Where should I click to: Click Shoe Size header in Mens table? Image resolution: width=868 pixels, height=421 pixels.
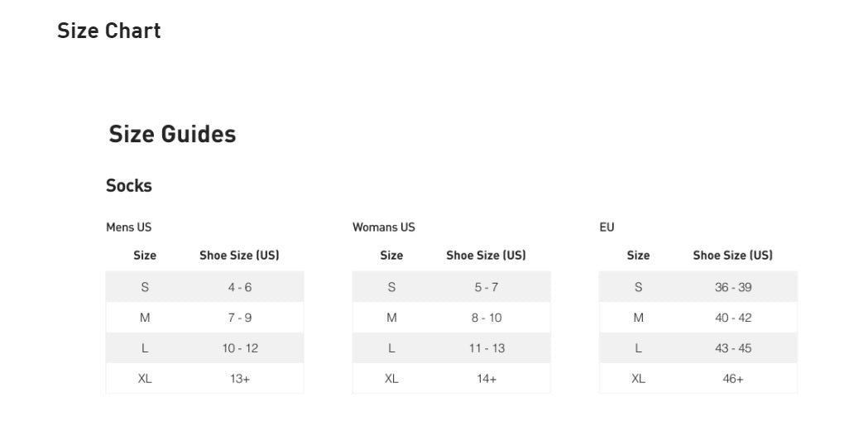click(x=239, y=256)
